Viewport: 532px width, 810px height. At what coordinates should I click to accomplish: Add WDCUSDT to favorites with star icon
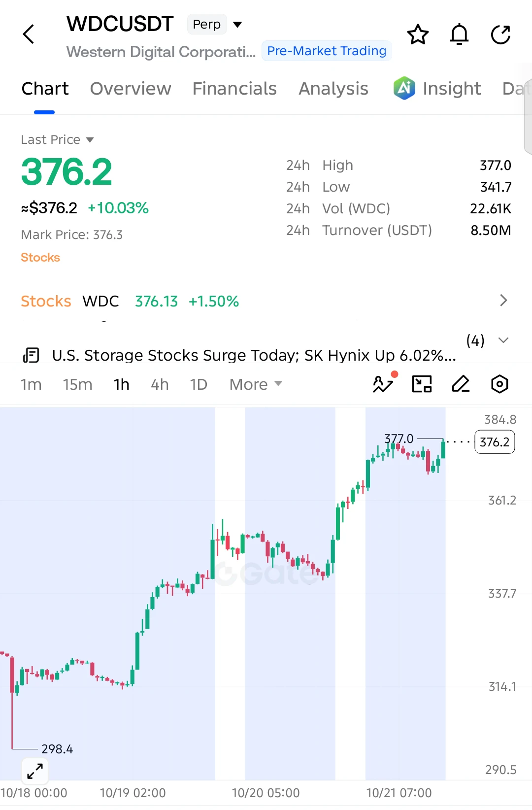click(x=418, y=34)
